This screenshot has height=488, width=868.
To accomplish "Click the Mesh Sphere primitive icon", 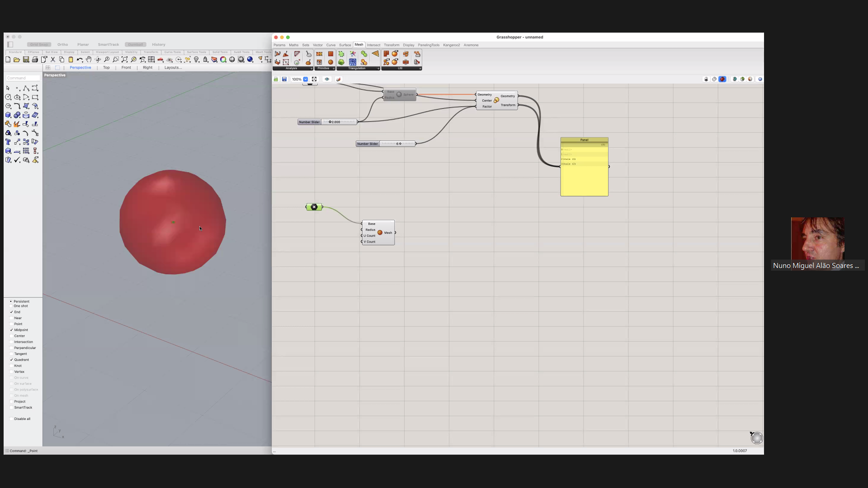I will (x=330, y=62).
